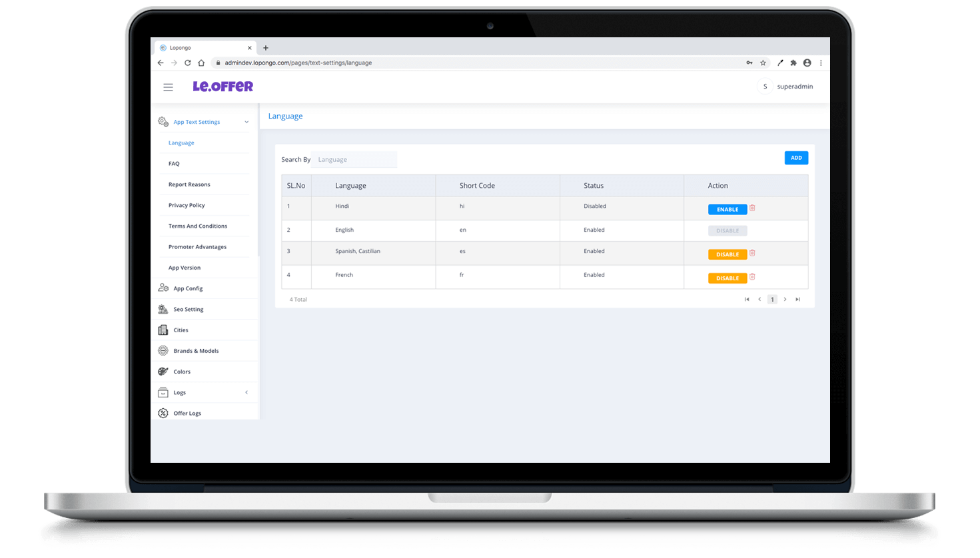Collapse the App Text Settings menu
The image size is (980, 558).
[x=246, y=122]
